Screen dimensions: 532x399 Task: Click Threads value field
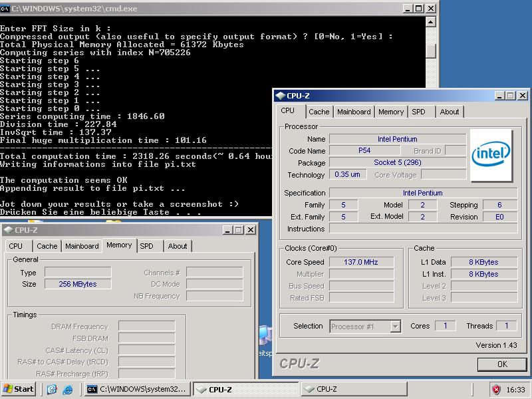[507, 326]
